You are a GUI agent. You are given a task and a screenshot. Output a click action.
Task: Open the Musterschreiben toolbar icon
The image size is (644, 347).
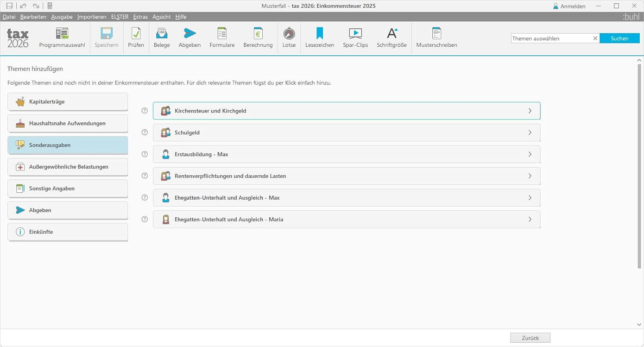coord(436,34)
